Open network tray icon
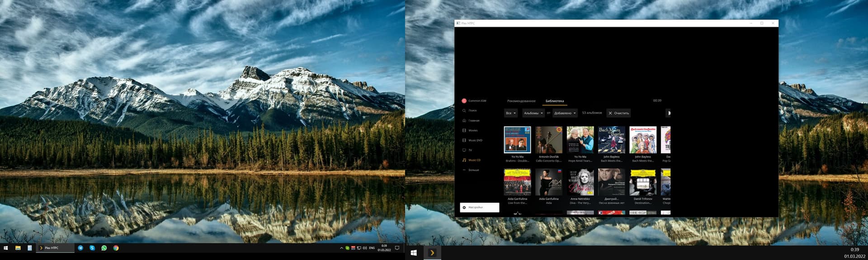The height and width of the screenshot is (260, 868). click(359, 248)
